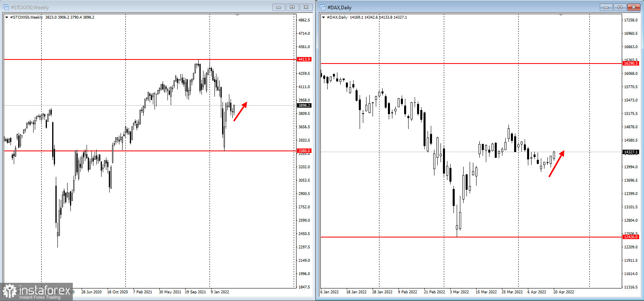Maximize the #STOXX50,Weekly chart window
644x301 pixels.
coord(292,7)
